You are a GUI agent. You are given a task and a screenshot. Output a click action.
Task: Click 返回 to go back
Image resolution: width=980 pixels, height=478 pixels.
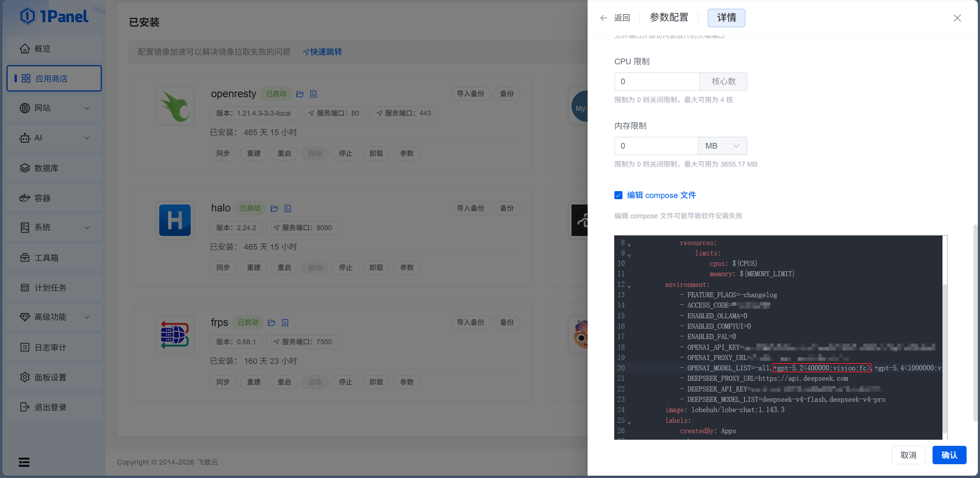coord(622,18)
